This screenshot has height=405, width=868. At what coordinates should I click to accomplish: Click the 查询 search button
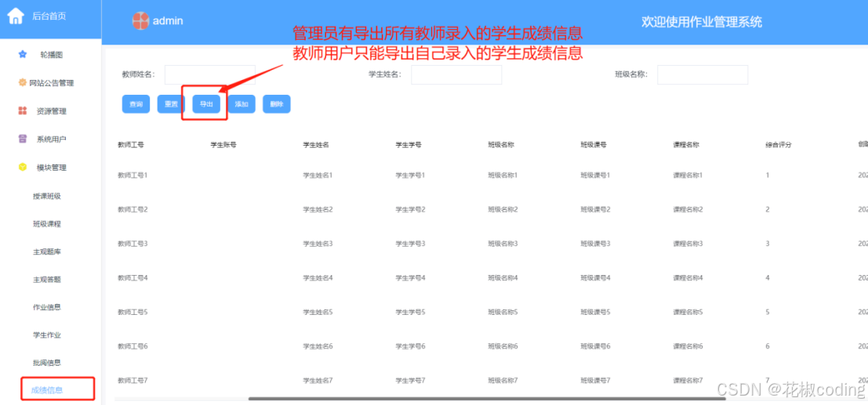point(136,104)
